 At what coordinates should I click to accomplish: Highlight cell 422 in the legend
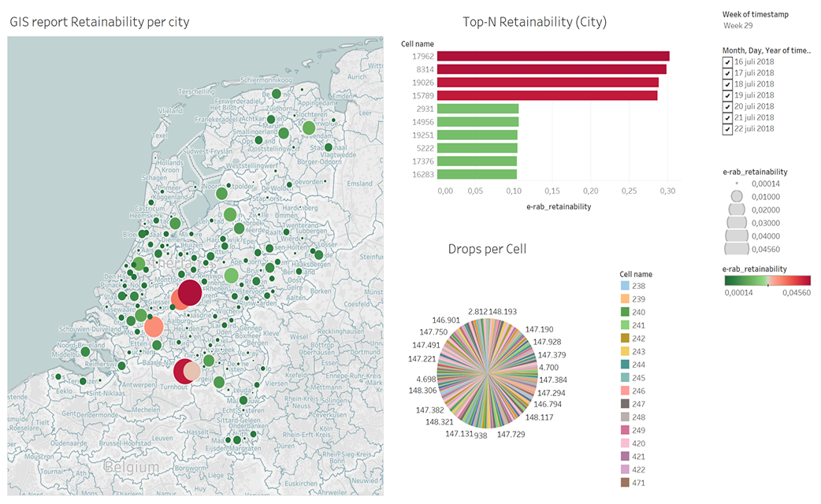[x=625, y=469]
